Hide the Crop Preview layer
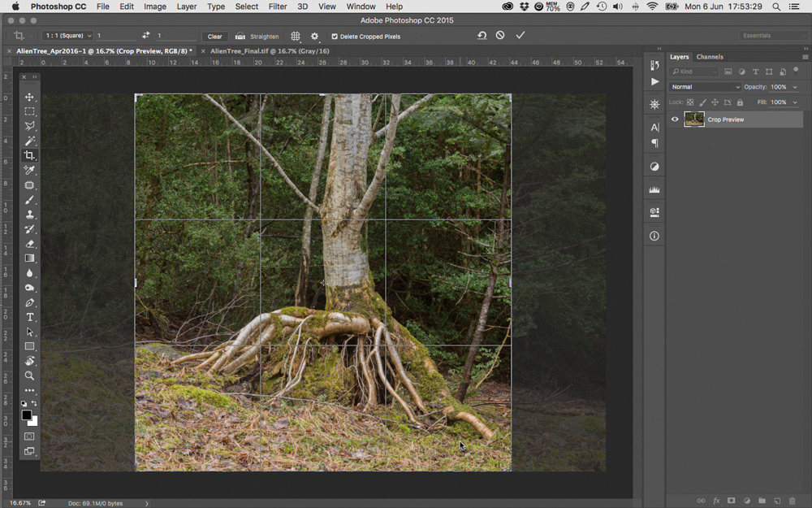Viewport: 812px width, 508px height. [675, 119]
